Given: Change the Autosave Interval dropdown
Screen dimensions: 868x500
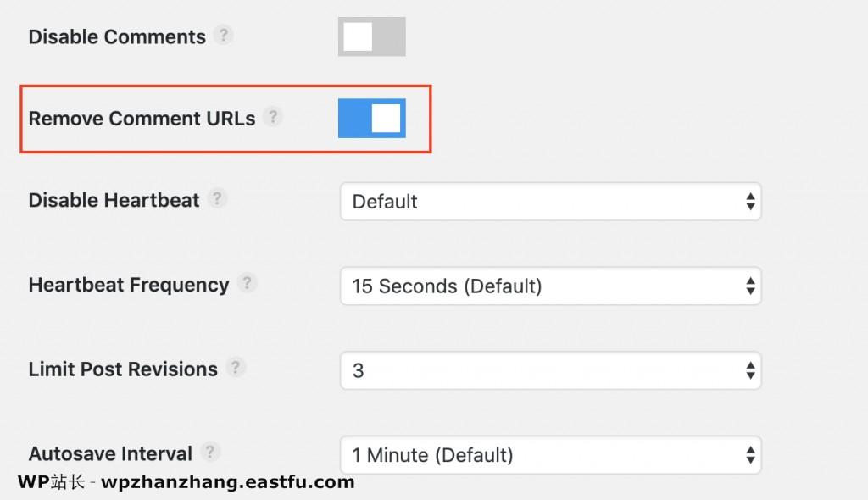Looking at the screenshot, I should pyautogui.click(x=551, y=455).
